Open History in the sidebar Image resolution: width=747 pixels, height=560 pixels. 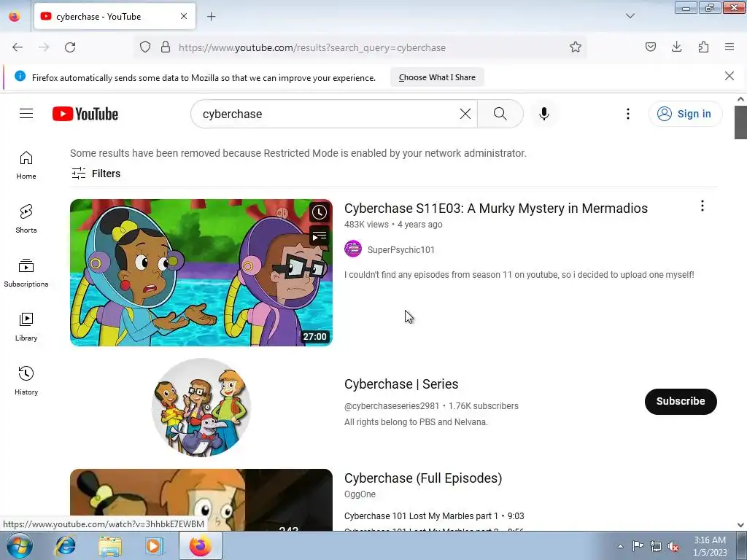click(x=26, y=381)
